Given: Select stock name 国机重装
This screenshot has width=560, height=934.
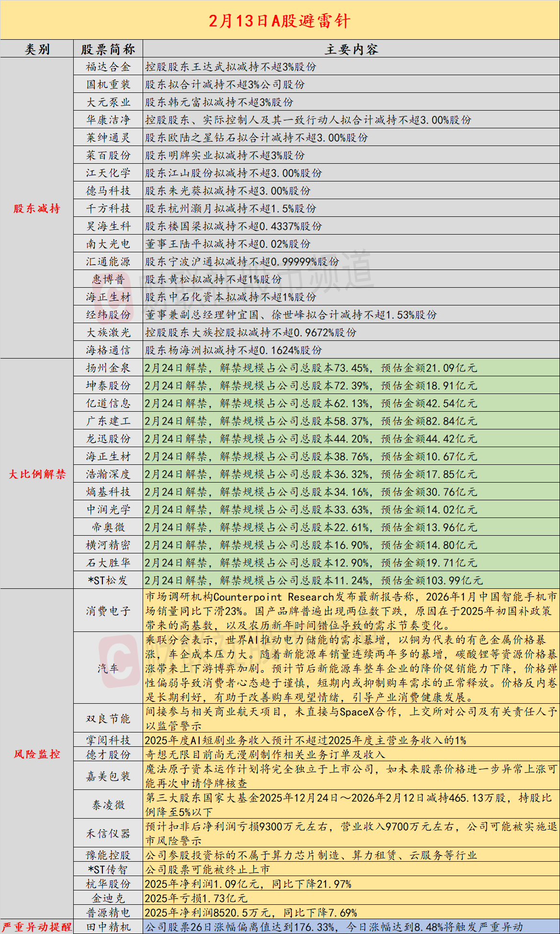Looking at the screenshot, I should pyautogui.click(x=108, y=85).
